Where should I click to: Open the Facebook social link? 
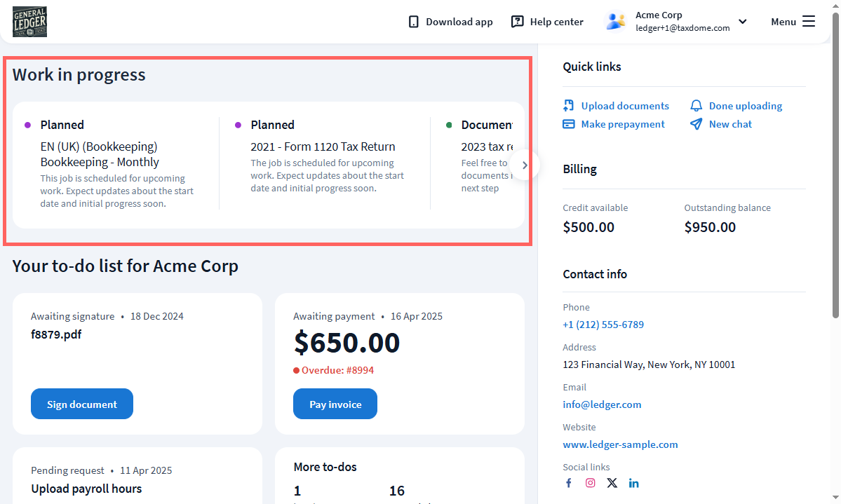(569, 483)
